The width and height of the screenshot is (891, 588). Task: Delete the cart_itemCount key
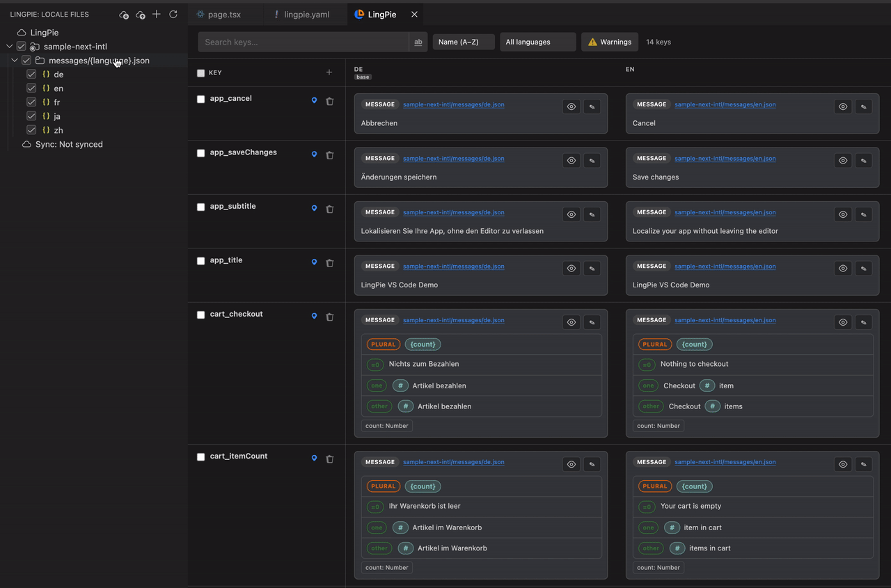330,459
